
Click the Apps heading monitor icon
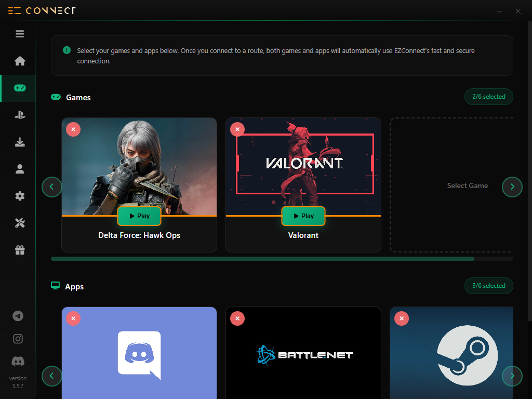coord(55,286)
